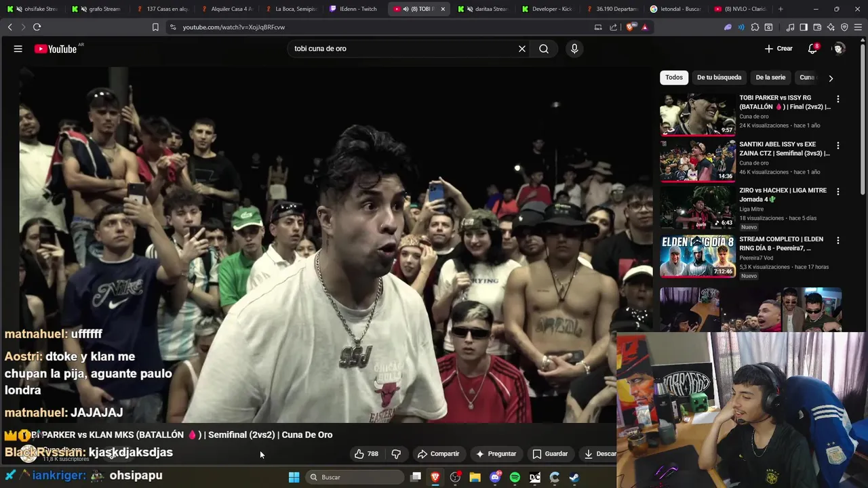Open the Peereira7 Vod channel link
868x488 pixels.
click(x=757, y=258)
